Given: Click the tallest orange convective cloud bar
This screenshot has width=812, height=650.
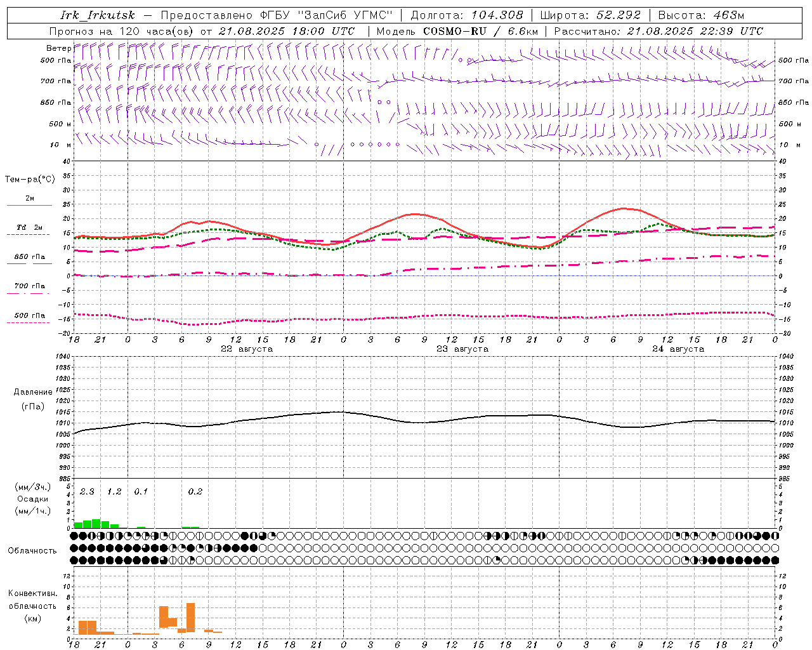Looking at the screenshot, I should 190,618.
